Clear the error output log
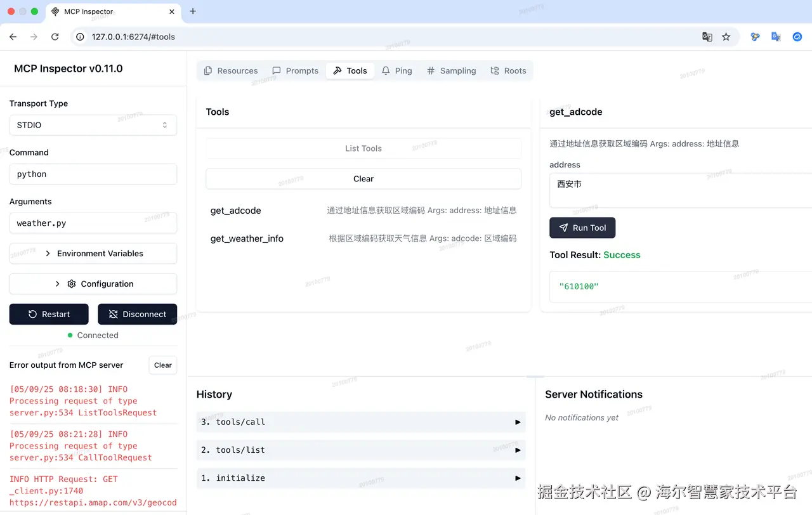This screenshot has width=812, height=515. 163,365
